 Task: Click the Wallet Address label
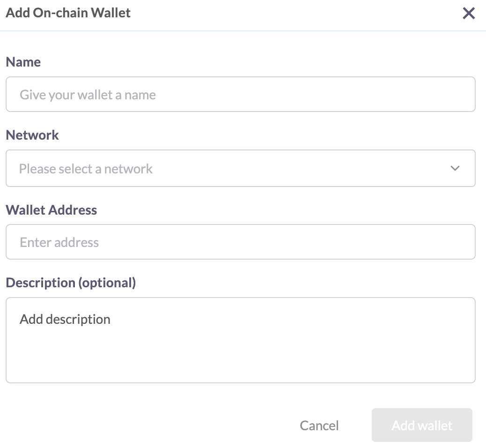(x=52, y=209)
